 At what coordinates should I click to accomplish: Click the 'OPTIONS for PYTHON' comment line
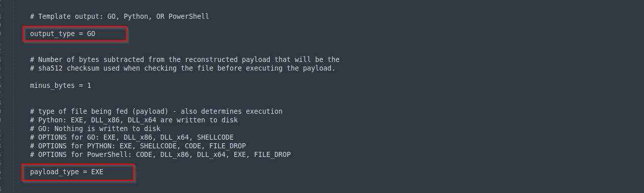click(138, 146)
